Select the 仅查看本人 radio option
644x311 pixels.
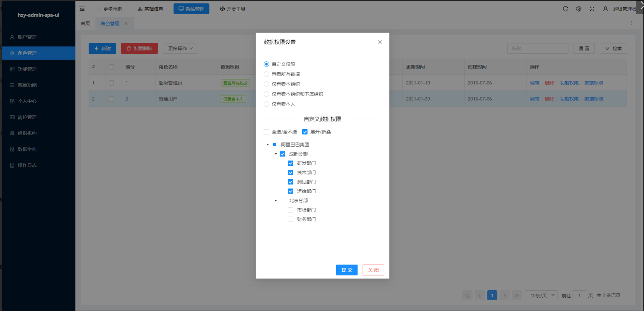pyautogui.click(x=266, y=104)
